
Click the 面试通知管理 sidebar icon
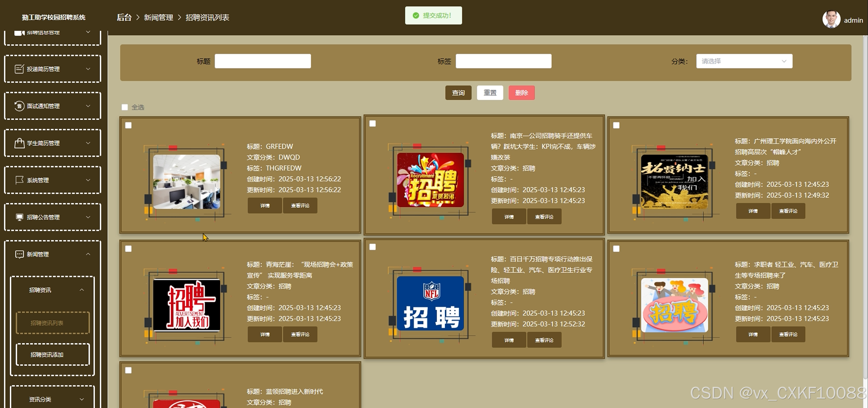19,106
